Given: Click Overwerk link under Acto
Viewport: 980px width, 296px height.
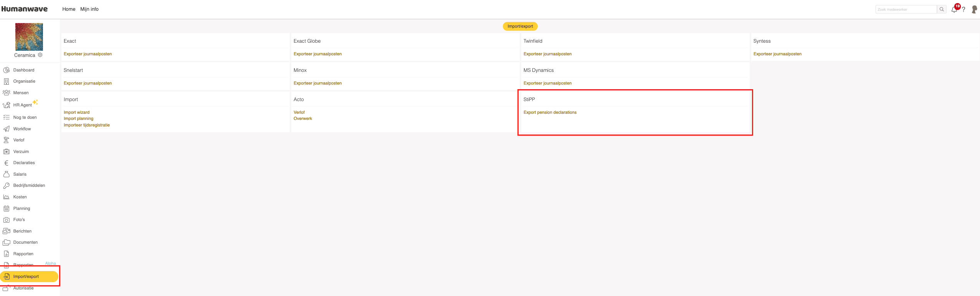Looking at the screenshot, I should coord(302,118).
